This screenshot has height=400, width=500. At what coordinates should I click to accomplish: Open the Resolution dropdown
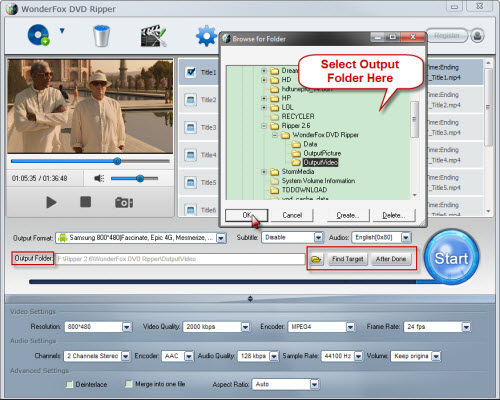coord(127,327)
